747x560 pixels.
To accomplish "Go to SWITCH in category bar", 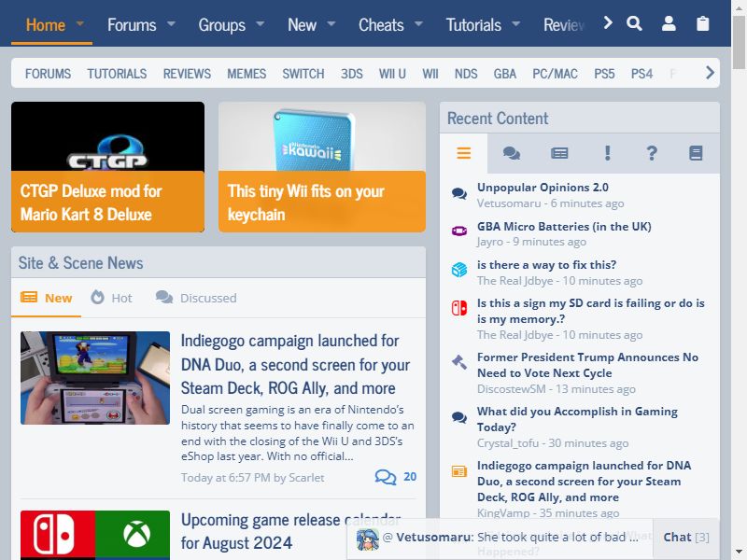I will coord(303,74).
